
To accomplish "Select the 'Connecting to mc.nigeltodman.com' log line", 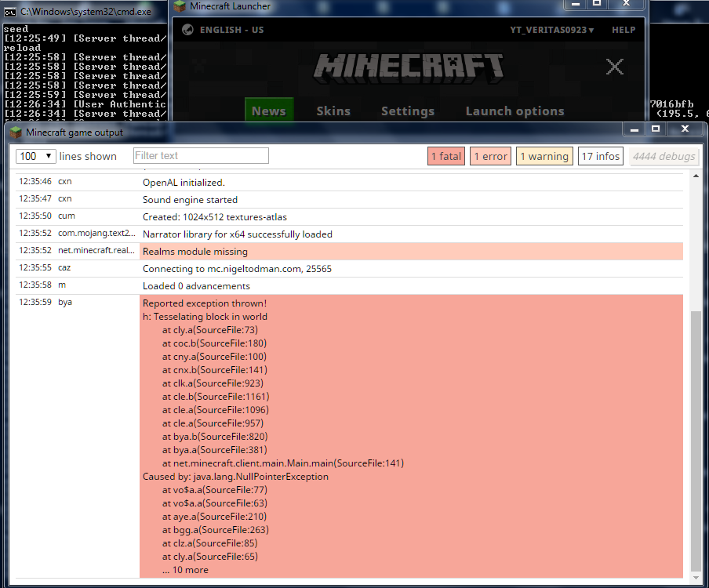I will [x=349, y=268].
